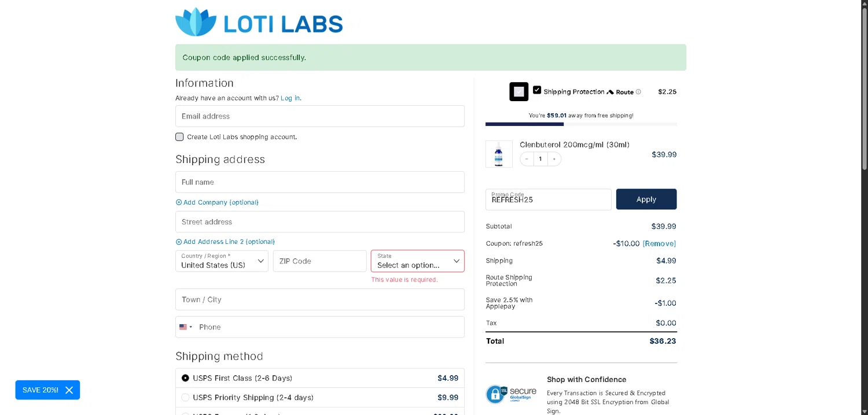Uncheck the Shipping Protection checkbox

[x=537, y=90]
